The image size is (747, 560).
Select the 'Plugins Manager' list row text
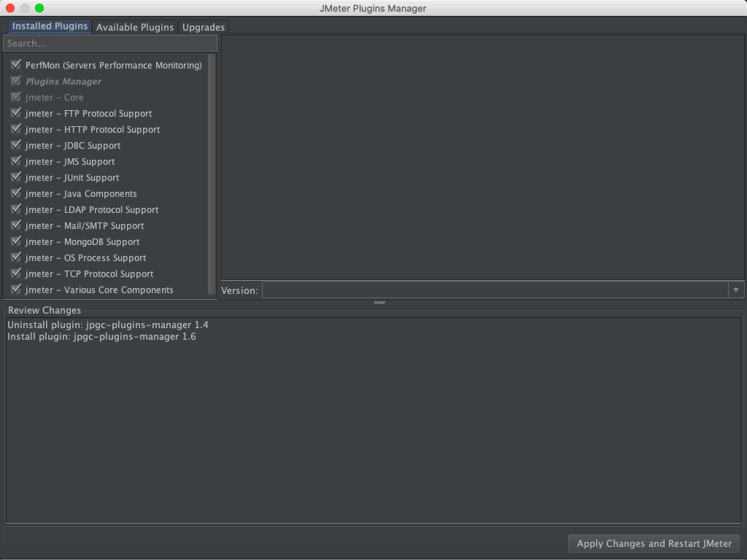[63, 82]
